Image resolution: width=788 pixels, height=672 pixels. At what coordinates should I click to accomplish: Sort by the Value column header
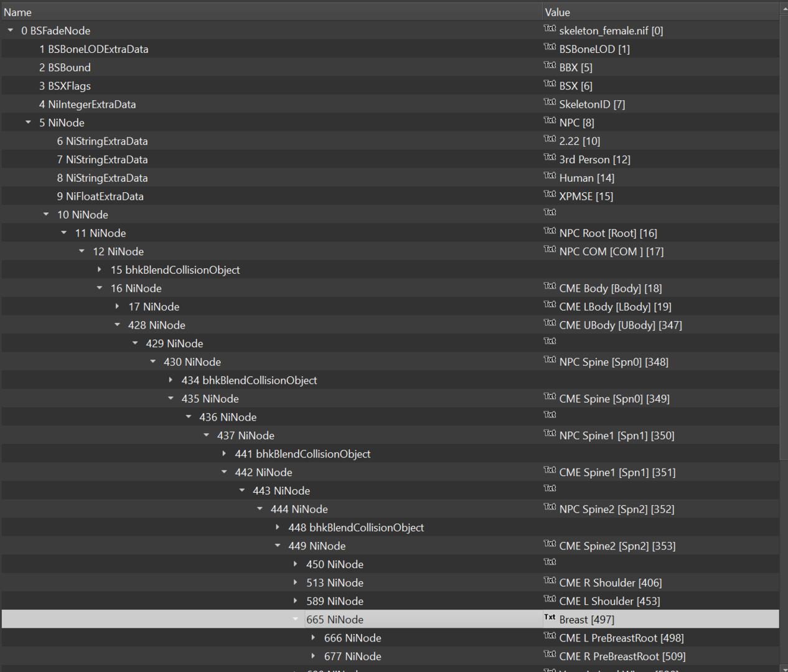point(660,12)
